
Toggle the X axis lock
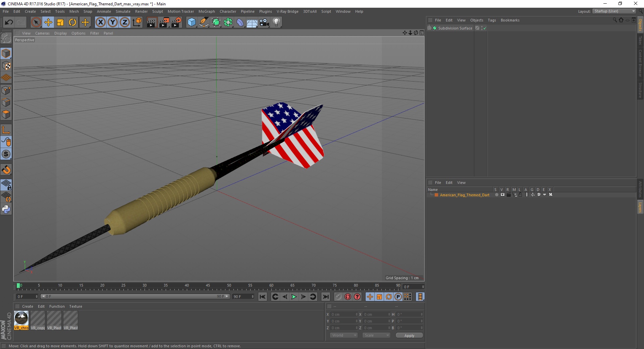tap(100, 22)
